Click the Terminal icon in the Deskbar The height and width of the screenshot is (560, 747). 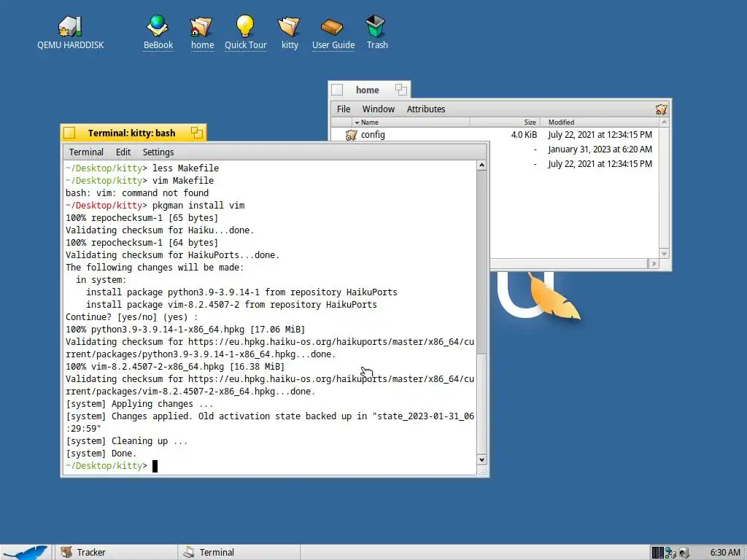[x=189, y=553]
